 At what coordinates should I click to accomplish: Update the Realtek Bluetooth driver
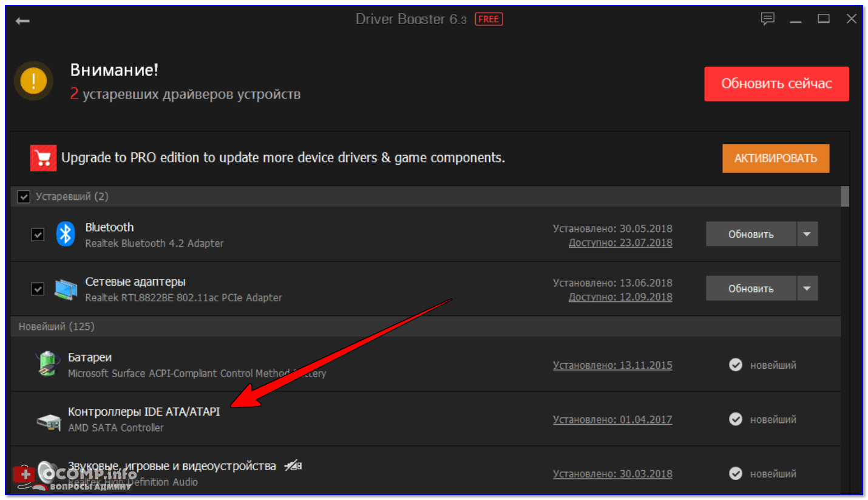point(751,234)
